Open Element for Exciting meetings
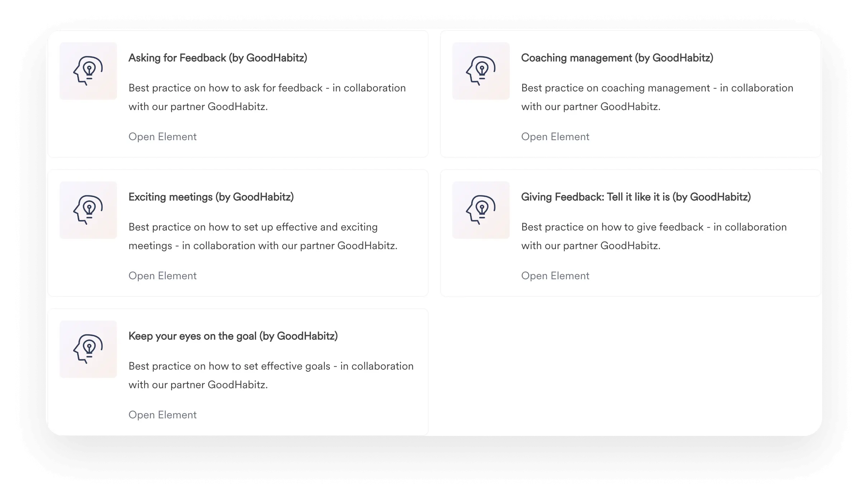The image size is (868, 499). tap(162, 276)
